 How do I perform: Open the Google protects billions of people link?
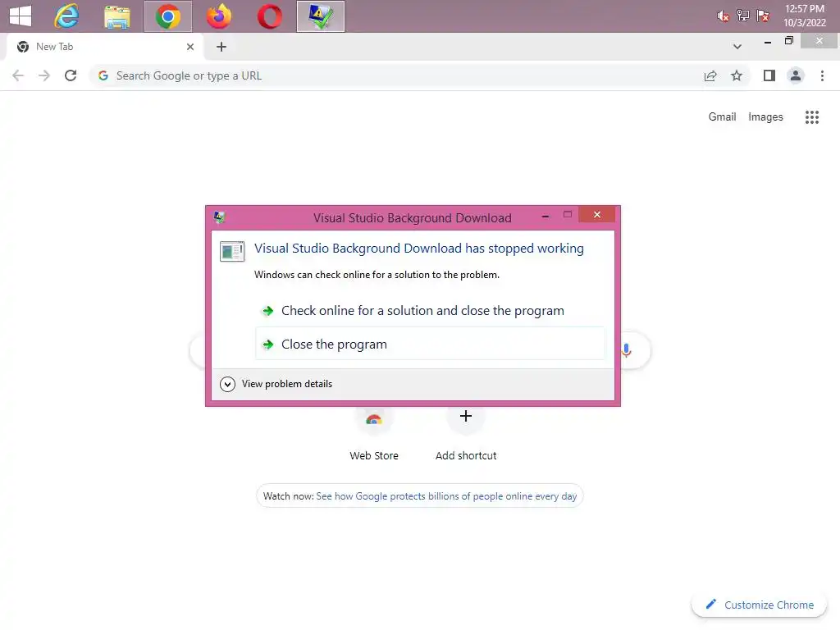(x=446, y=496)
